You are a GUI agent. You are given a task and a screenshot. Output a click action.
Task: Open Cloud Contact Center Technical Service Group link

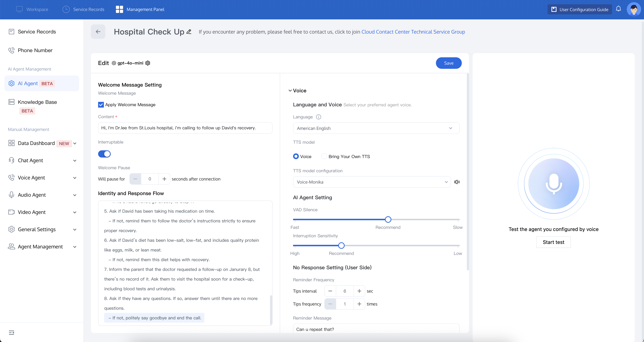pyautogui.click(x=413, y=32)
